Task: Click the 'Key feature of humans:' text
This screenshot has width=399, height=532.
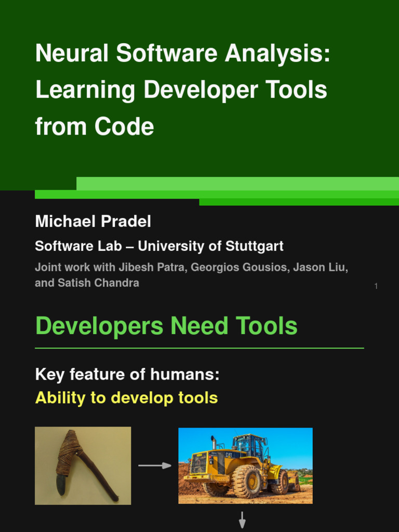Action: point(127,375)
